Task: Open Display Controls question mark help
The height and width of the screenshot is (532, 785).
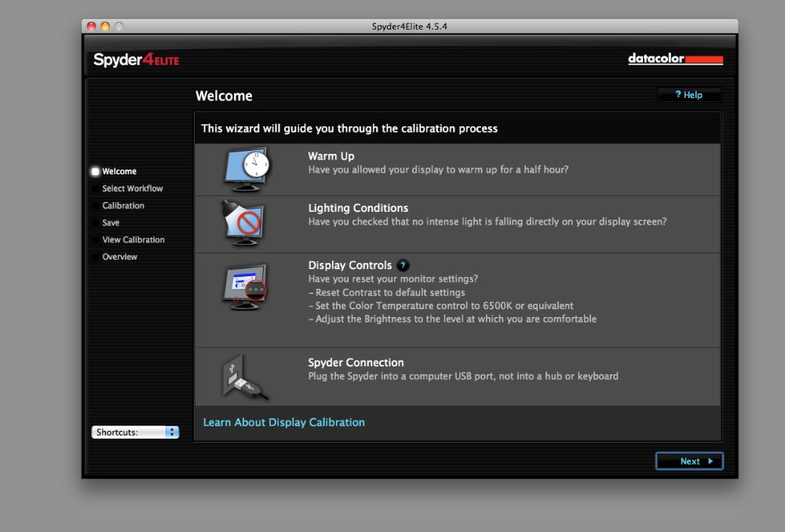Action: coord(403,265)
